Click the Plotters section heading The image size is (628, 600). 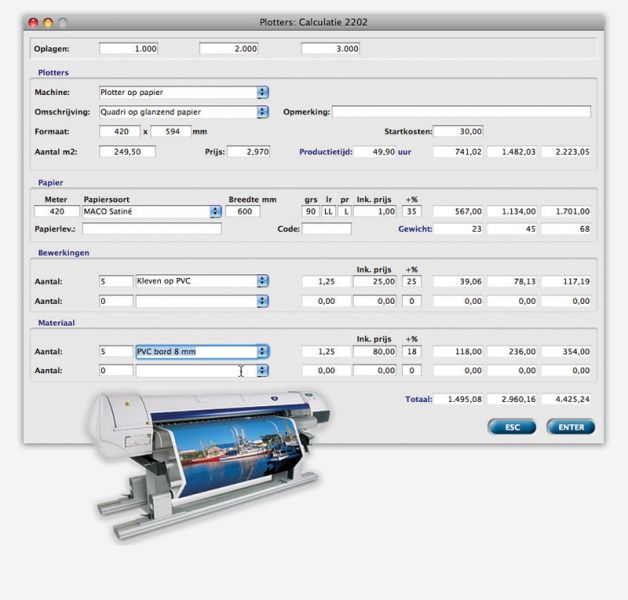coord(53,72)
